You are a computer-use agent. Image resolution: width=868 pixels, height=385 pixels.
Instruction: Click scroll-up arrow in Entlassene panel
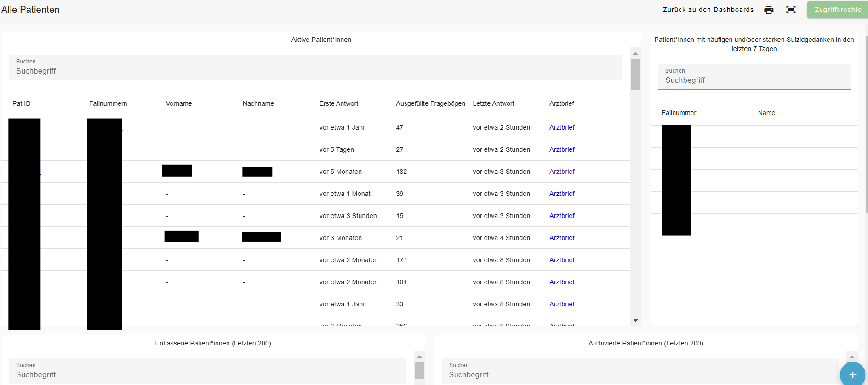coord(419,357)
